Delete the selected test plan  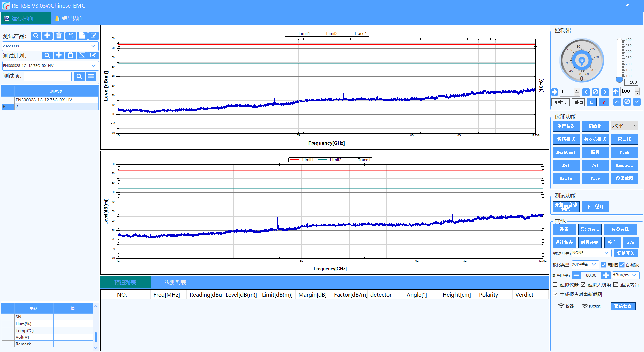(70, 55)
